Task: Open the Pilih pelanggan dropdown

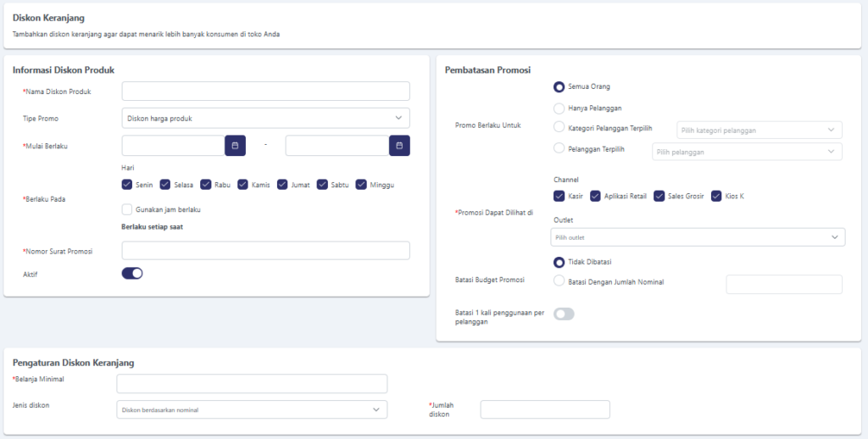Action: point(746,152)
